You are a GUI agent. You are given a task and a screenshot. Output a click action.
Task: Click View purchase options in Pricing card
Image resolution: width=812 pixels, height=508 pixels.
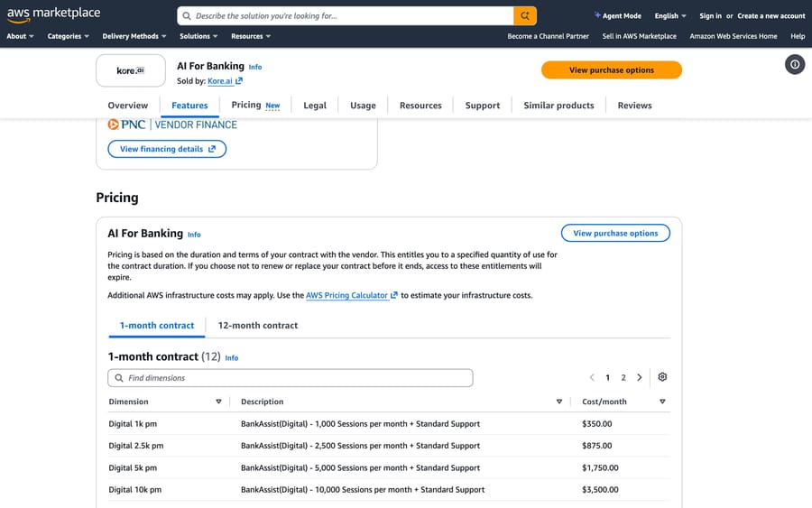(615, 233)
